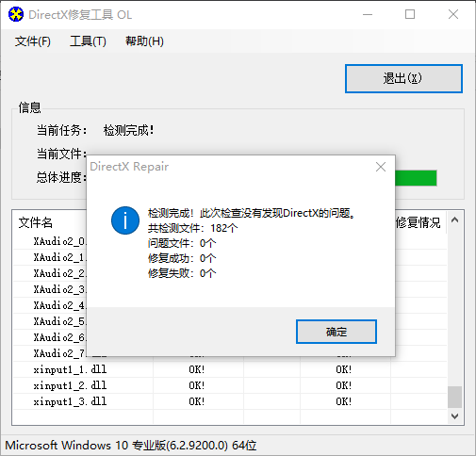The image size is (476, 456).
Task: Open the 帮助(H) menu
Action: pyautogui.click(x=144, y=41)
